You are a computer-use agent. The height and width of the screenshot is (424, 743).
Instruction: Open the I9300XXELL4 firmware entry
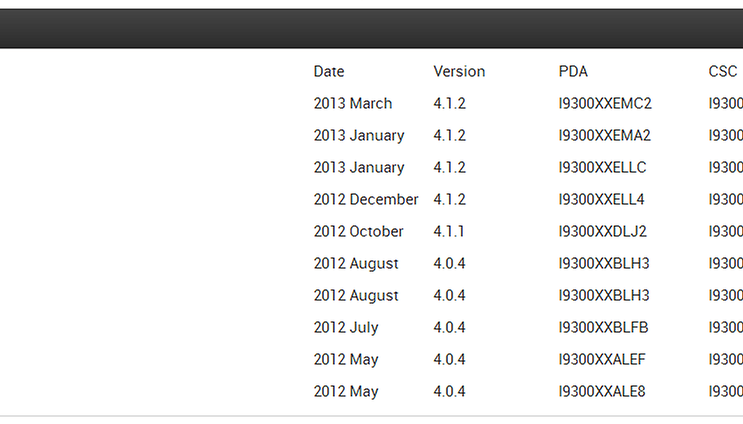click(601, 199)
